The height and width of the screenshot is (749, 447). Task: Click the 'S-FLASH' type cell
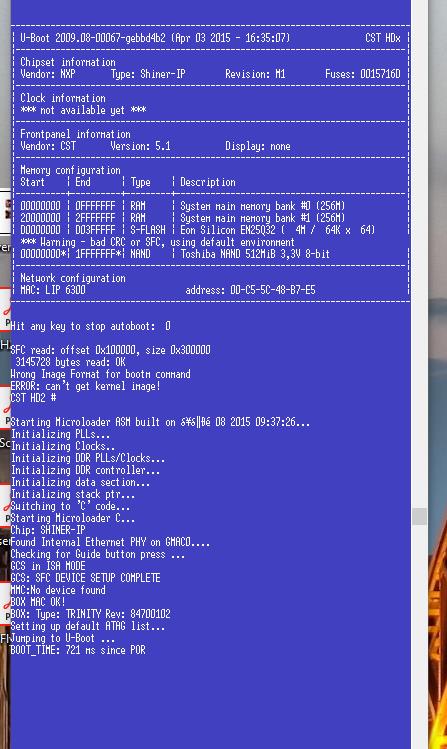point(148,230)
